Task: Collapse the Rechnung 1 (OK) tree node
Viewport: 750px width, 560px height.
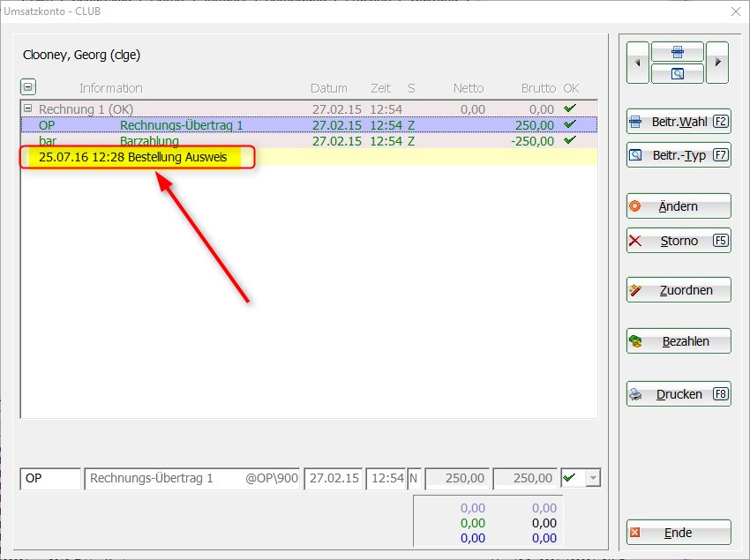Action: 27,109
